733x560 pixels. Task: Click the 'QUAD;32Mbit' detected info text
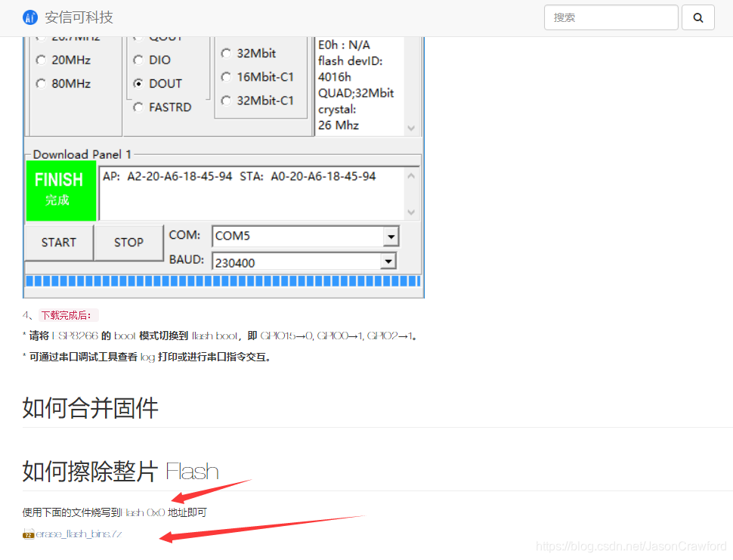coord(356,93)
